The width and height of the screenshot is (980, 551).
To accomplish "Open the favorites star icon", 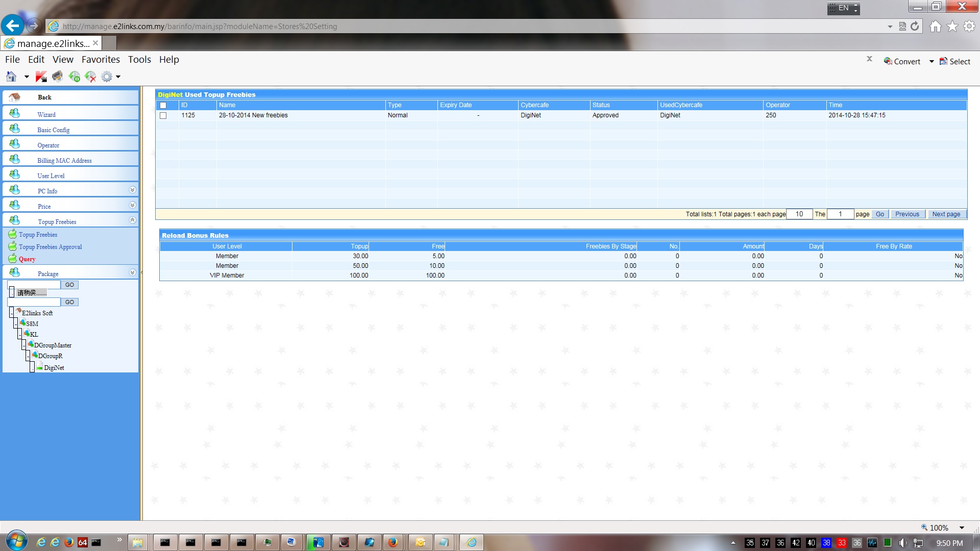I will click(952, 27).
